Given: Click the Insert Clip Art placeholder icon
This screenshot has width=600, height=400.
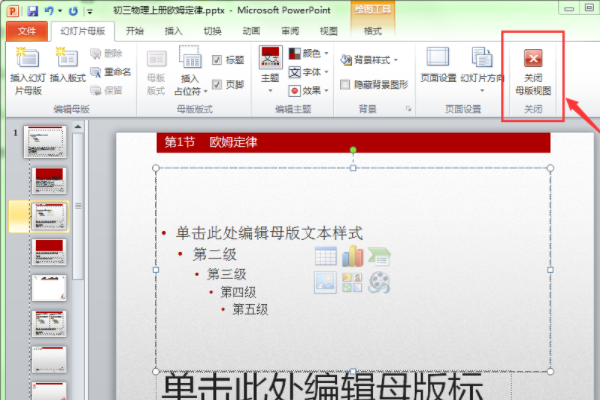Looking at the screenshot, I should tap(352, 282).
